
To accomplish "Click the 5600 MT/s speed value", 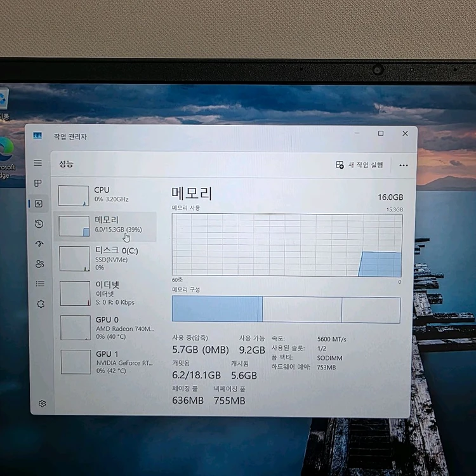I will click(x=331, y=339).
